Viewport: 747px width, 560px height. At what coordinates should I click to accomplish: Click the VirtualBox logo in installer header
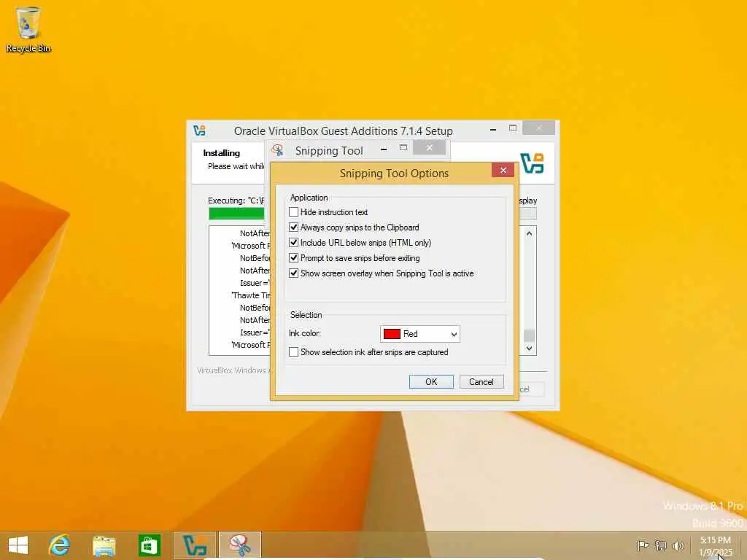(x=532, y=163)
